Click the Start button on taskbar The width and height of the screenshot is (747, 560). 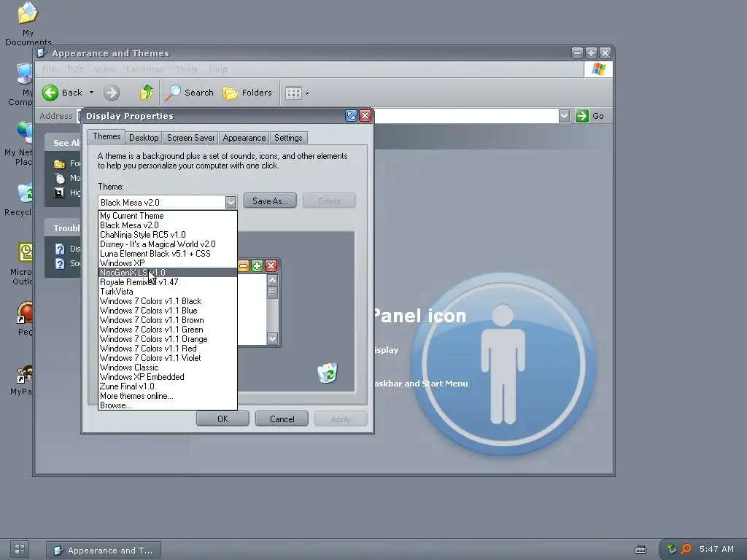[20, 549]
